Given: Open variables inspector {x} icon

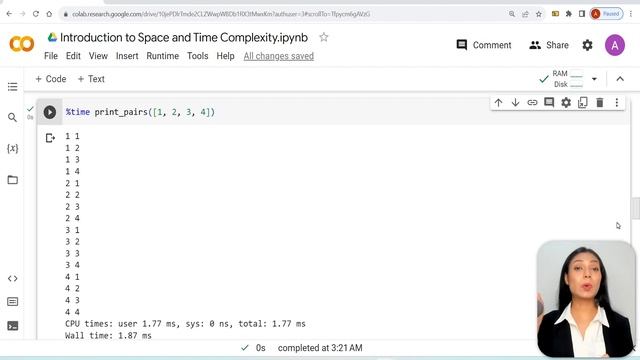Looking at the screenshot, I should pos(13,148).
